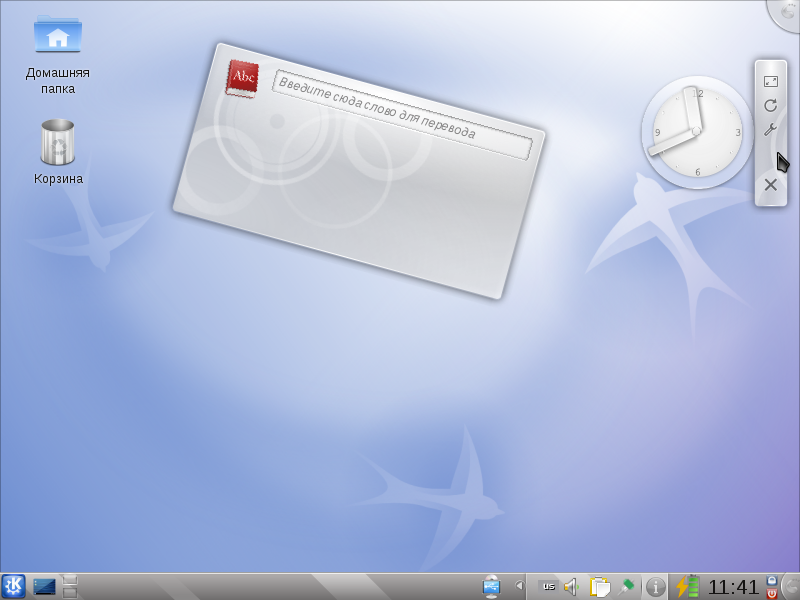The height and width of the screenshot is (600, 800).
Task: Click the word translation input field
Action: tap(403, 115)
